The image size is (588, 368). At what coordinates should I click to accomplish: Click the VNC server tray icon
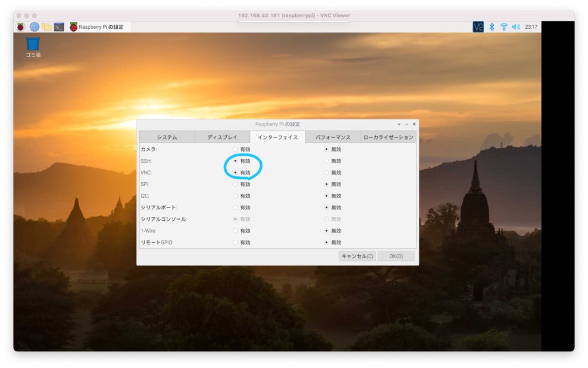[478, 27]
